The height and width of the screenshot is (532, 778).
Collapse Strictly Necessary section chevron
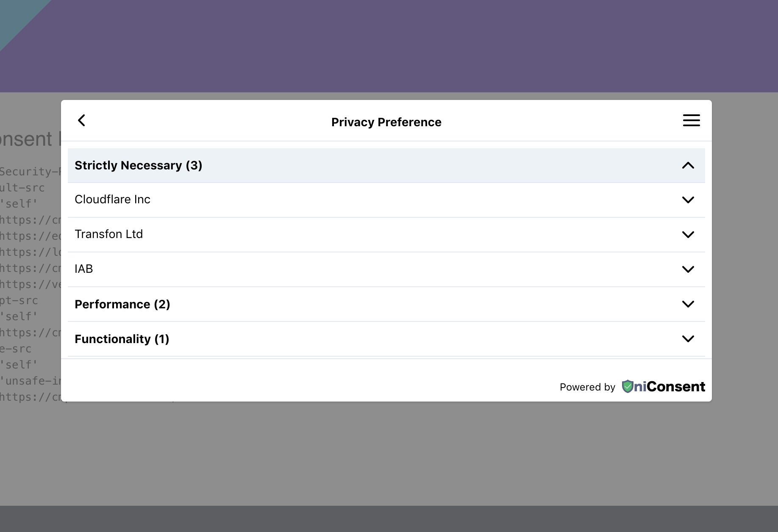[688, 166]
